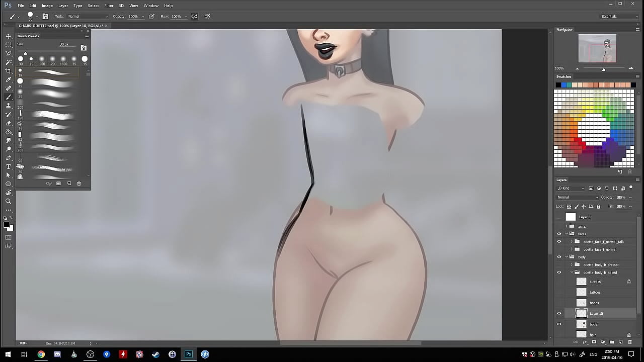Delete layer using Layers panel trash icon
Viewport: 644px width, 362px height.
tap(629, 342)
